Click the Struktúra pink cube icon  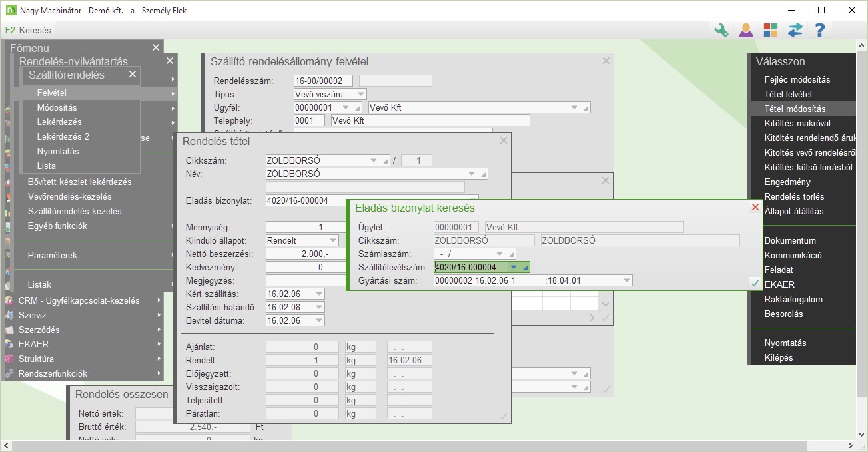(9, 359)
